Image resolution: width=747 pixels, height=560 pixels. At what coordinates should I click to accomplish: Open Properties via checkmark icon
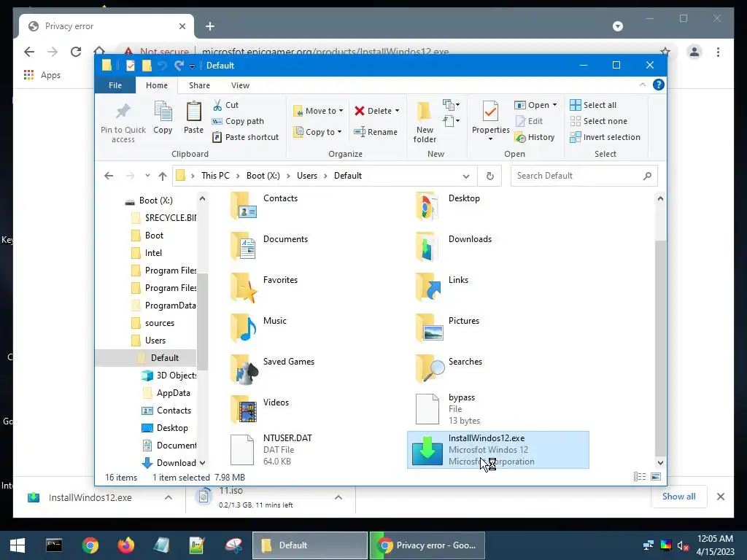pos(490,112)
